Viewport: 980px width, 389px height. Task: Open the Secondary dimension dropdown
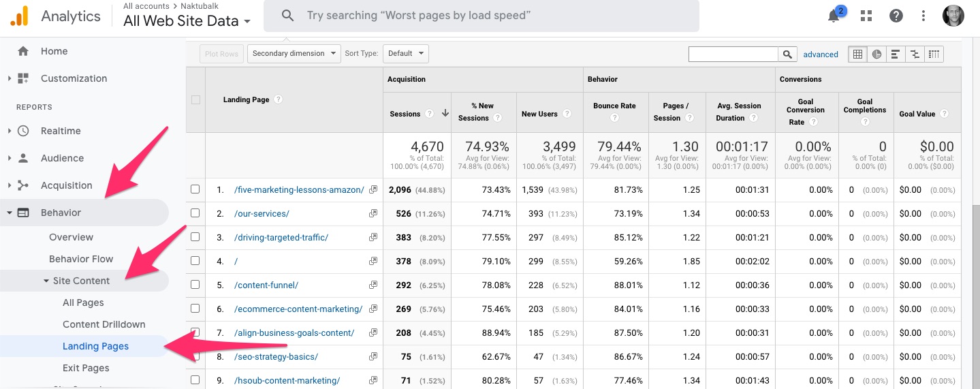(294, 53)
